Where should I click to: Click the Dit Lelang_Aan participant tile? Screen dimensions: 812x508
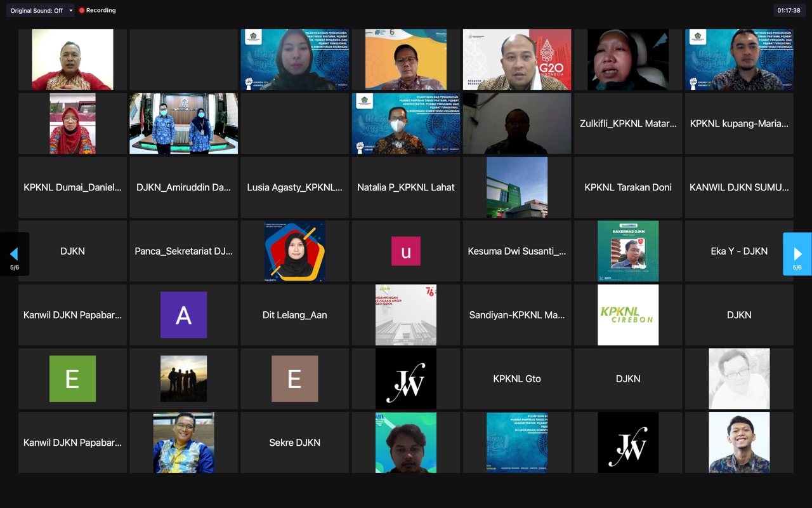[294, 315]
